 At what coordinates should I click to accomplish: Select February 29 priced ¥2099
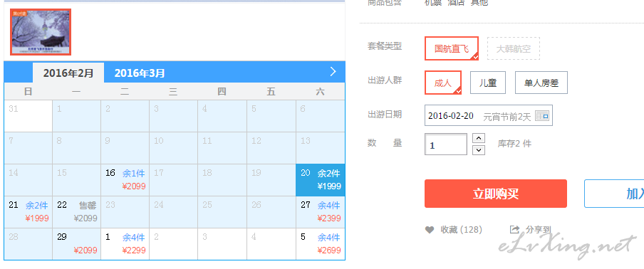click(77, 243)
